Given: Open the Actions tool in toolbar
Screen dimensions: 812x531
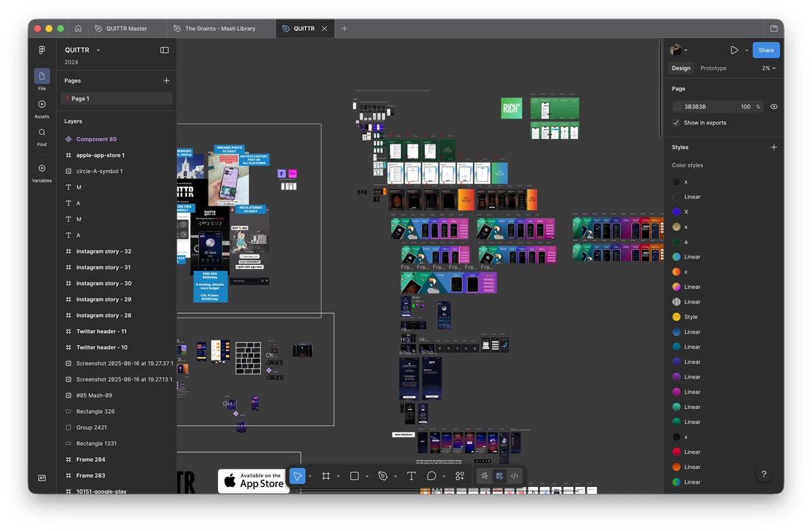Looking at the screenshot, I should 460,476.
